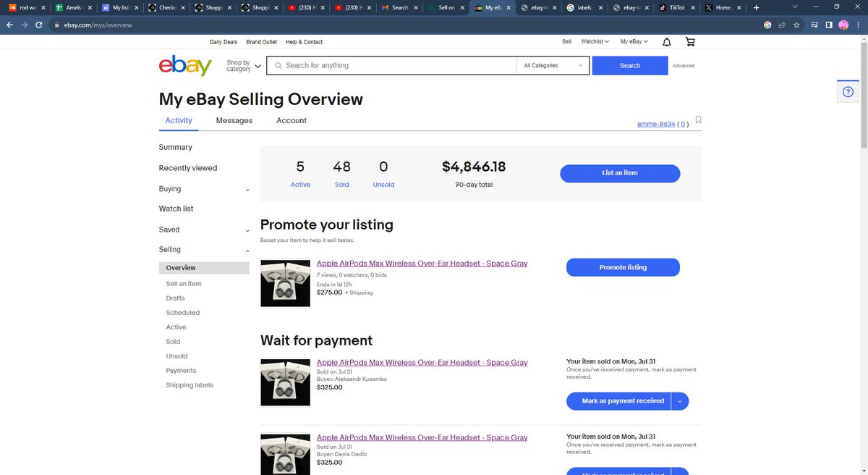This screenshot has width=868, height=475.
Task: Click the eBay logo
Action: pos(185,65)
